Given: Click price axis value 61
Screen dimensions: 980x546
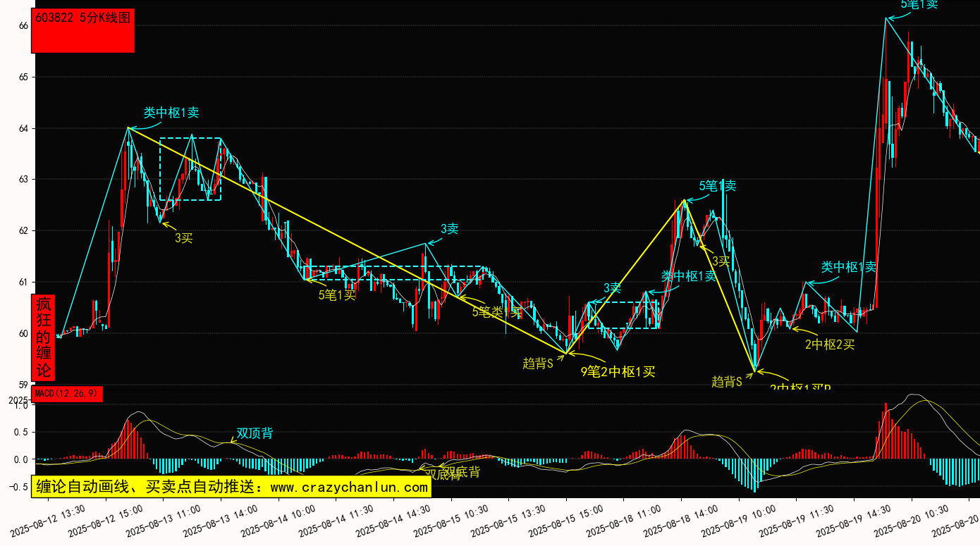Looking at the screenshot, I should 23,283.
